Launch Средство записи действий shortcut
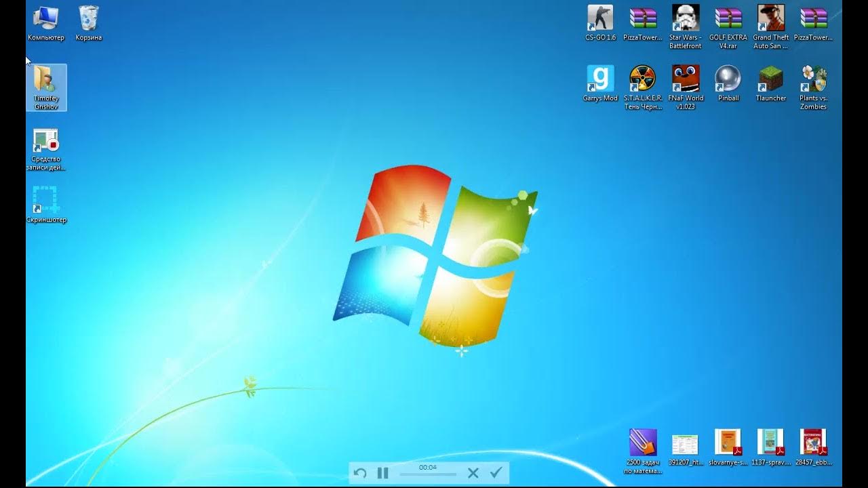Screen dimensions: 868x488 [x=46, y=149]
